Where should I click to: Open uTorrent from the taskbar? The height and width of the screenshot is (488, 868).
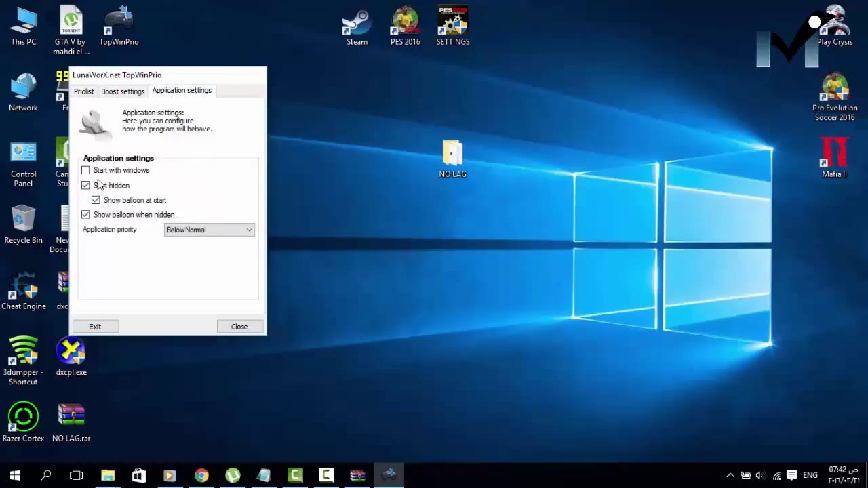(x=233, y=475)
